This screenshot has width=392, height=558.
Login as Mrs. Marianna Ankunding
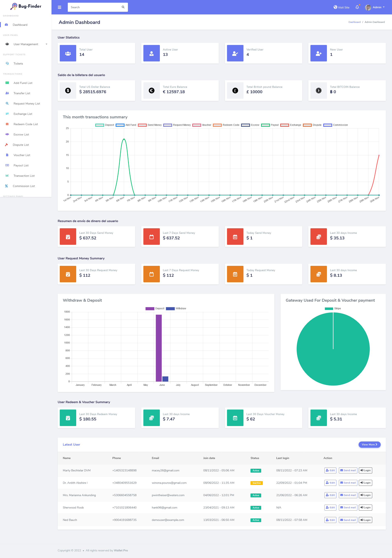point(365,495)
